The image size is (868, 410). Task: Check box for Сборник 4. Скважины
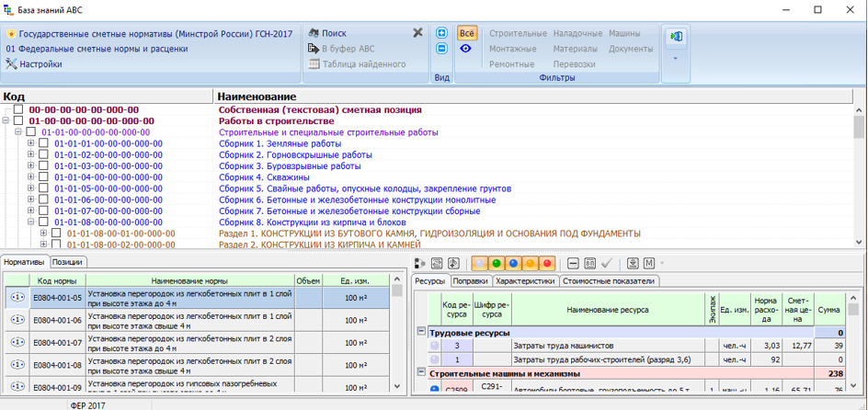coord(44,177)
